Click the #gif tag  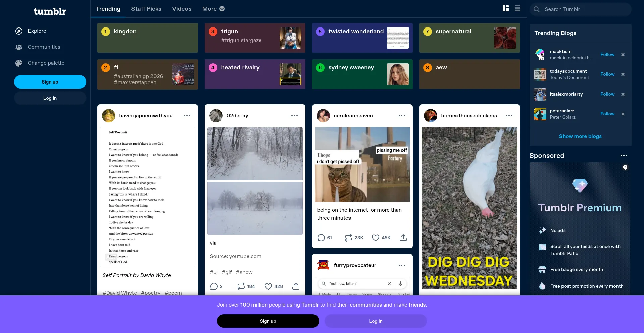(x=227, y=272)
